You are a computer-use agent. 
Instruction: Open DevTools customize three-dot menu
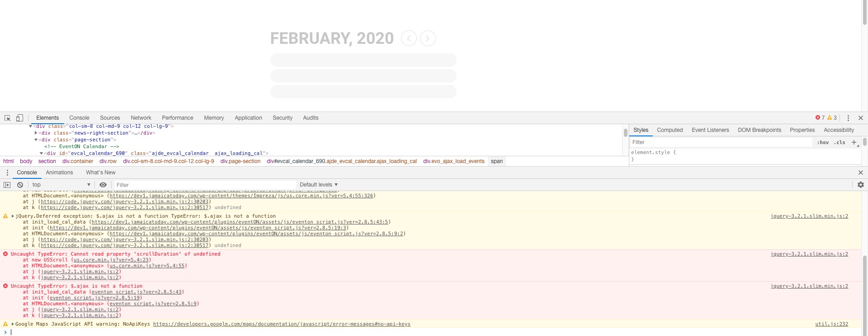848,118
